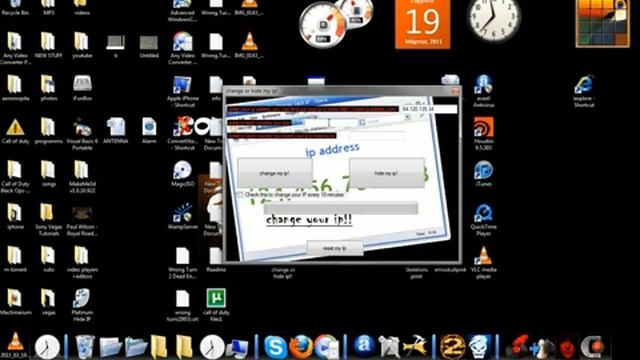
Task: Click the 'hide my ip!' button
Action: pos(387,173)
